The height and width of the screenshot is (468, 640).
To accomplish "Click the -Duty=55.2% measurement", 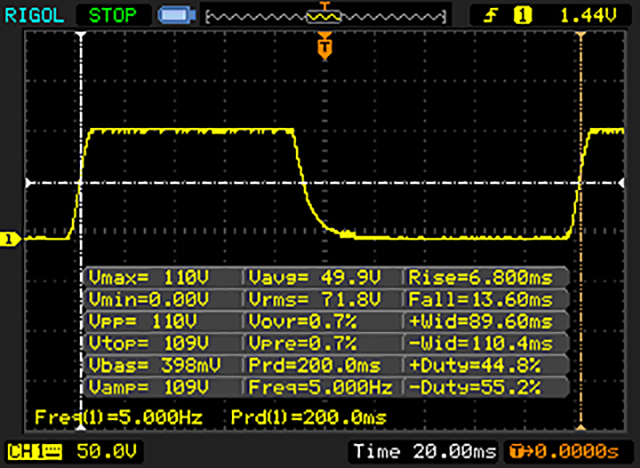I will [475, 387].
